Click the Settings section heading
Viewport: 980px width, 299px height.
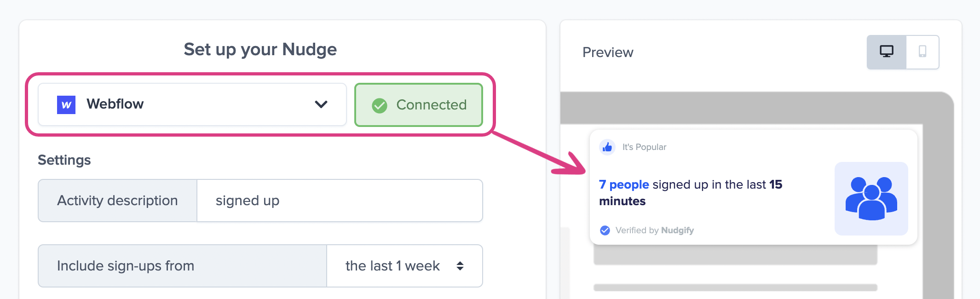pos(64,160)
